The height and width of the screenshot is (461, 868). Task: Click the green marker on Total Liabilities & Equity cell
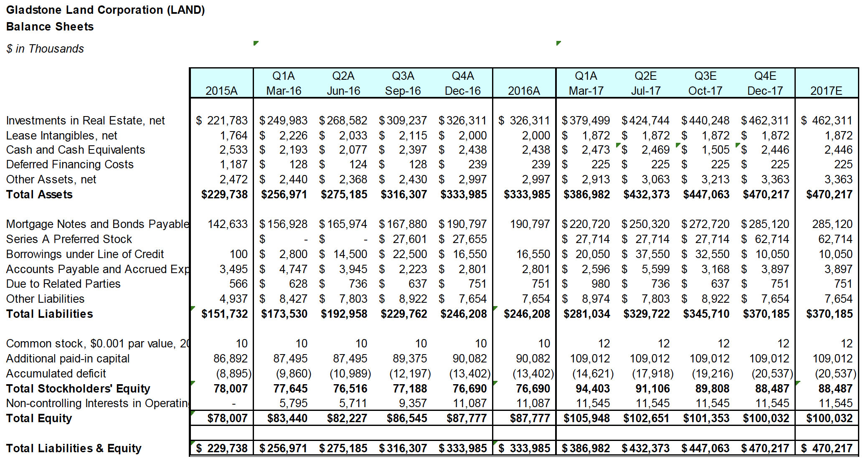click(x=193, y=444)
